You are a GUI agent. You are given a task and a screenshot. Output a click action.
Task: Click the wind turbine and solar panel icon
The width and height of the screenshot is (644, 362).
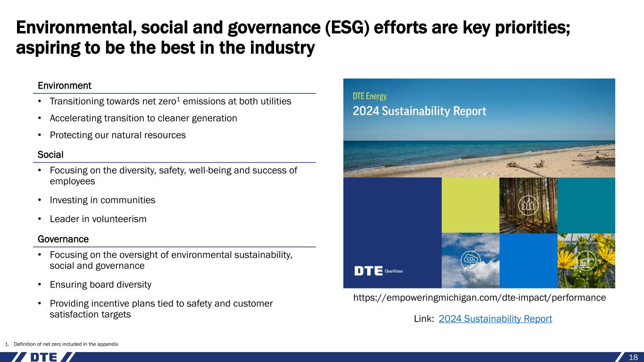pyautogui.click(x=585, y=260)
